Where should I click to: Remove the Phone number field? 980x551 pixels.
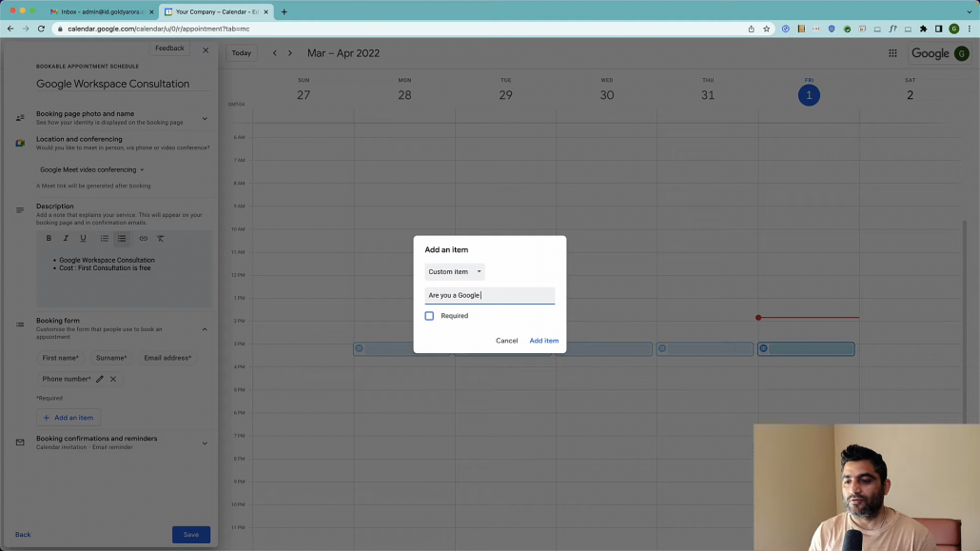[113, 379]
